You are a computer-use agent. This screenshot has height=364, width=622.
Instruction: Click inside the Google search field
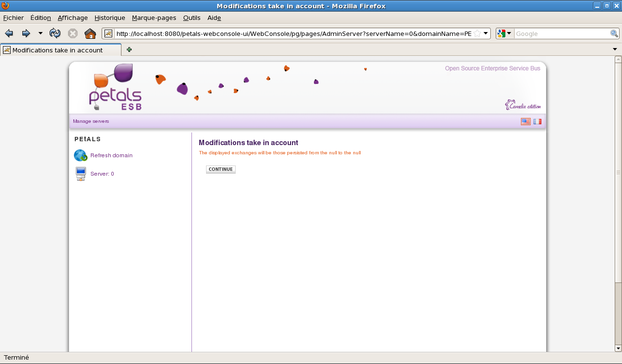coord(561,33)
